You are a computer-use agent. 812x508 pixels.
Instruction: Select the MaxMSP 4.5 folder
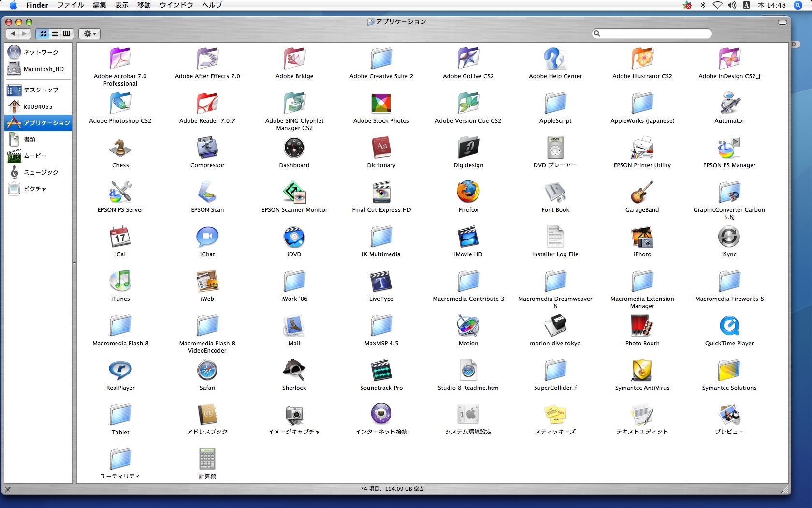click(381, 326)
